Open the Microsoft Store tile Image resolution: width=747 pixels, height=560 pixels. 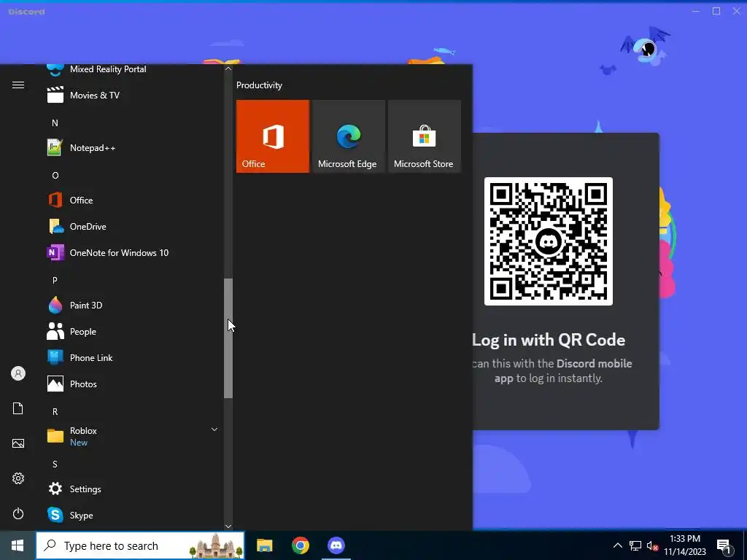pos(425,136)
